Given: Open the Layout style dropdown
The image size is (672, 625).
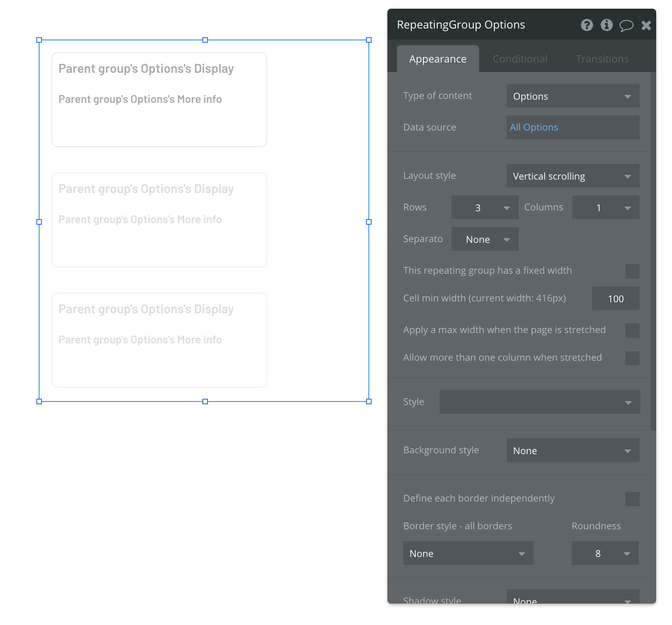Looking at the screenshot, I should point(573,176).
